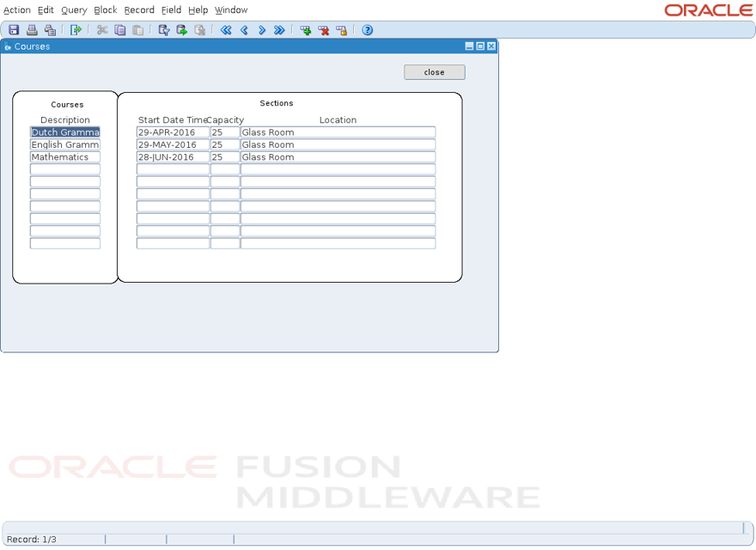The width and height of the screenshot is (756, 550).
Task: Click capacity 25 in the 29-MAY-2016 row
Action: [225, 144]
